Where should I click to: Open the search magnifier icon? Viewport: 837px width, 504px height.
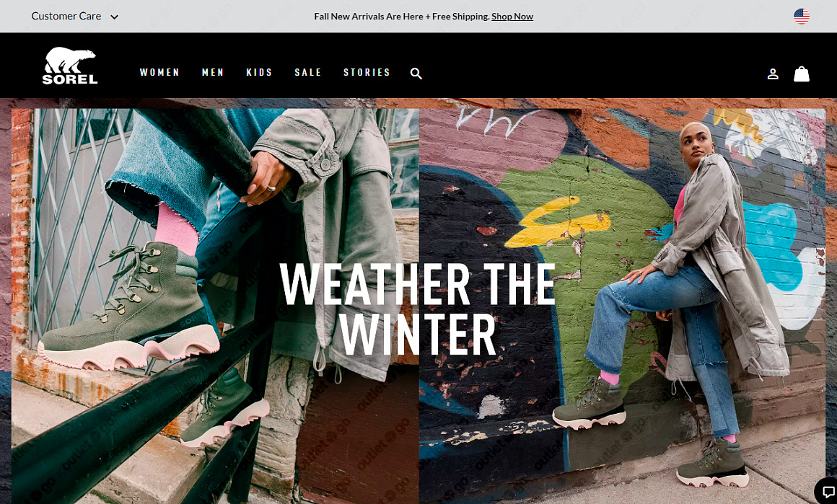(416, 74)
